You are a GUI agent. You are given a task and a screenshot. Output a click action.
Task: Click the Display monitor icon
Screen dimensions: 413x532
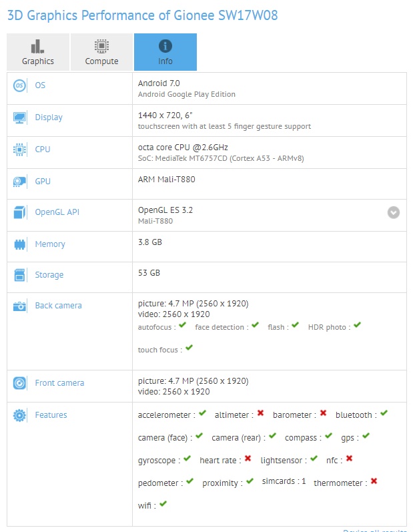tap(19, 117)
